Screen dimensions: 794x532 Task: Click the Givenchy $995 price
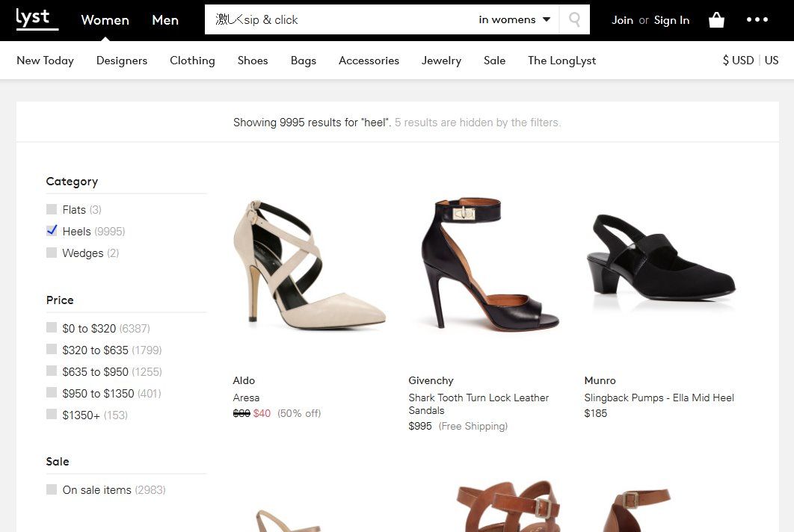419,426
